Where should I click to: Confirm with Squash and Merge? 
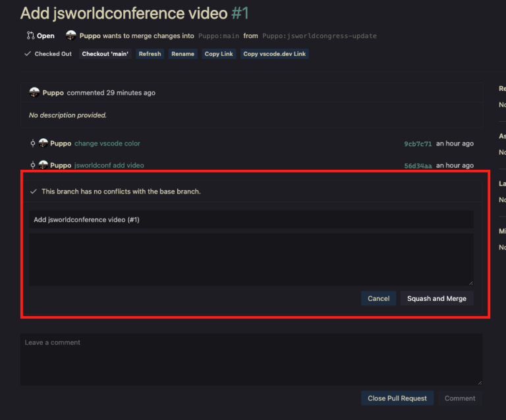tap(436, 298)
